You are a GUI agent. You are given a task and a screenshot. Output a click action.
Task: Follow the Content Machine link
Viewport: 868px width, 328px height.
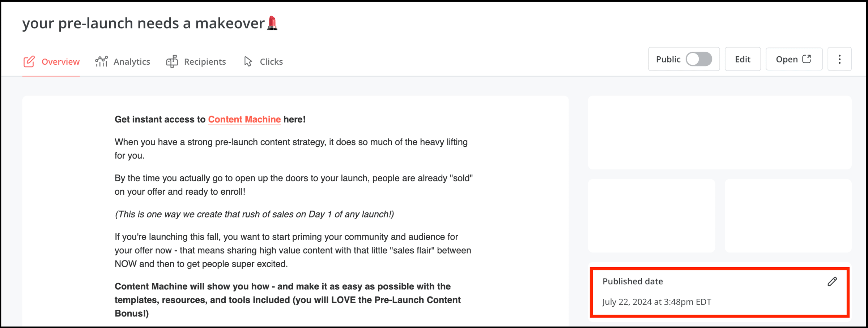pos(244,120)
